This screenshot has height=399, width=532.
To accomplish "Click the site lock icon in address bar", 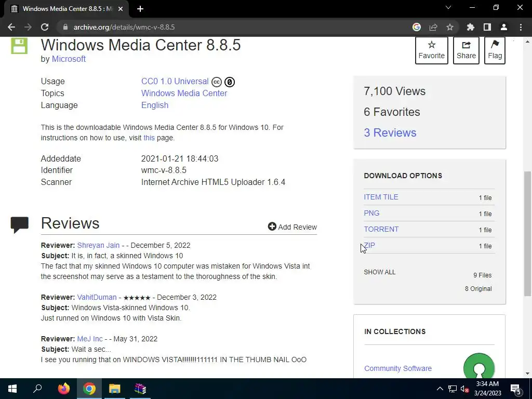I will pos(65,27).
